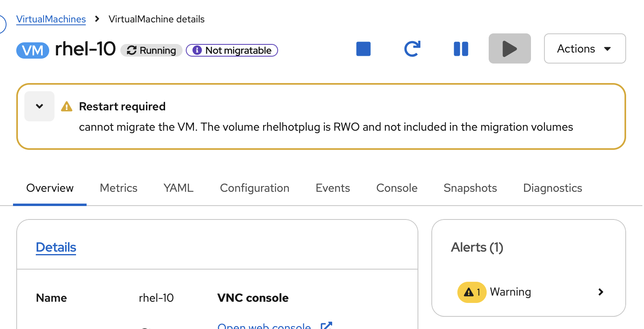Screen dimensions: 644x329
Task: Click the Not migratable info badge
Action: [x=232, y=50]
